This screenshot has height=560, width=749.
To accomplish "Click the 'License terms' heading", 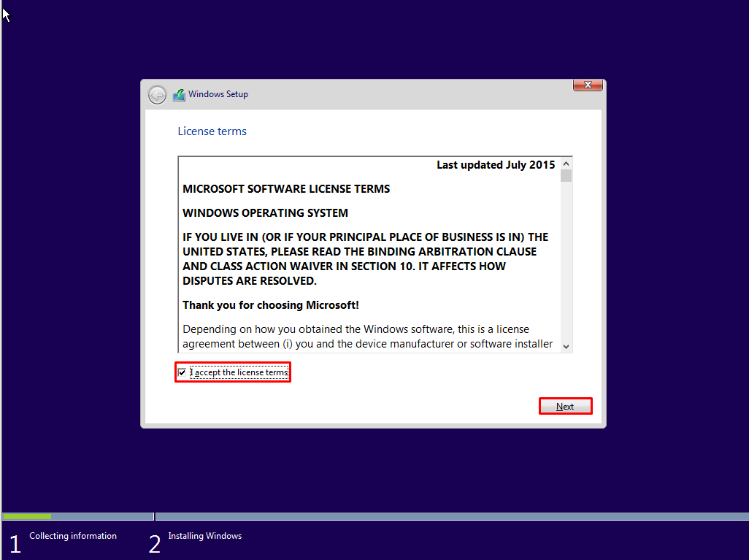I will click(212, 131).
